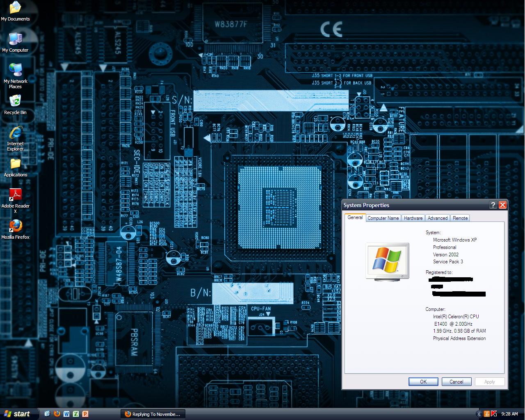The height and width of the screenshot is (420, 525).
Task: Open the Advanced tab
Action: (438, 218)
